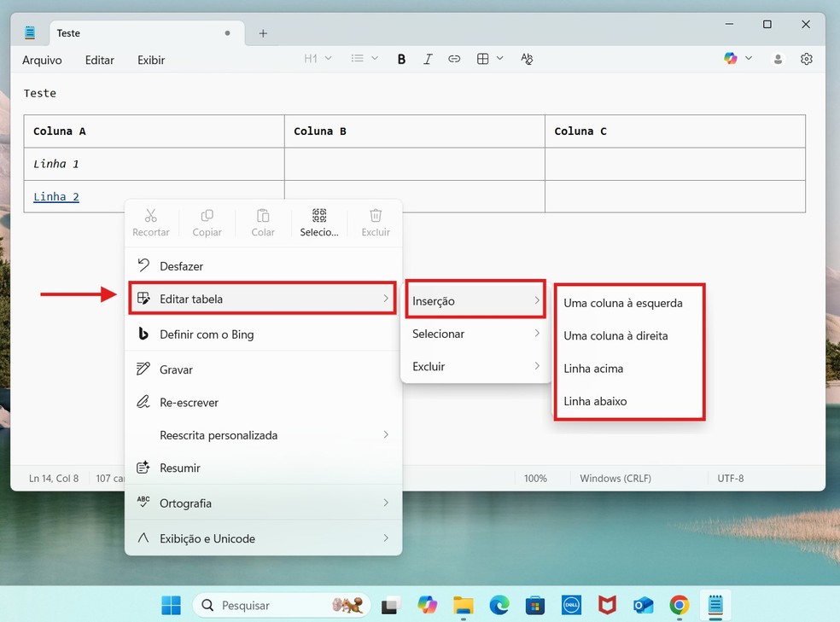
Task: Open Microsoft Store from the taskbar
Action: [535, 606]
